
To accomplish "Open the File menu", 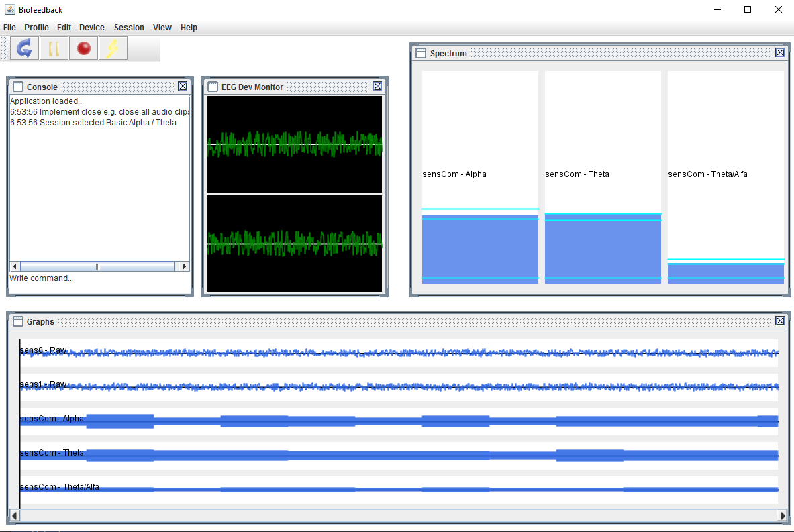I will 9,28.
